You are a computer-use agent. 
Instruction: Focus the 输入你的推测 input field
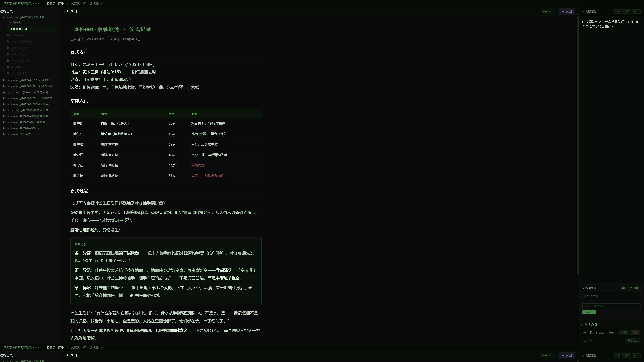click(611, 306)
